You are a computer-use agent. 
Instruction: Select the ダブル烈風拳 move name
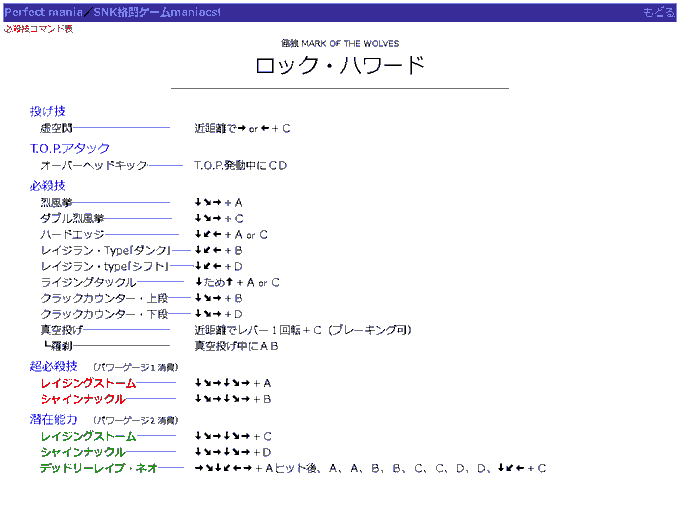72,219
